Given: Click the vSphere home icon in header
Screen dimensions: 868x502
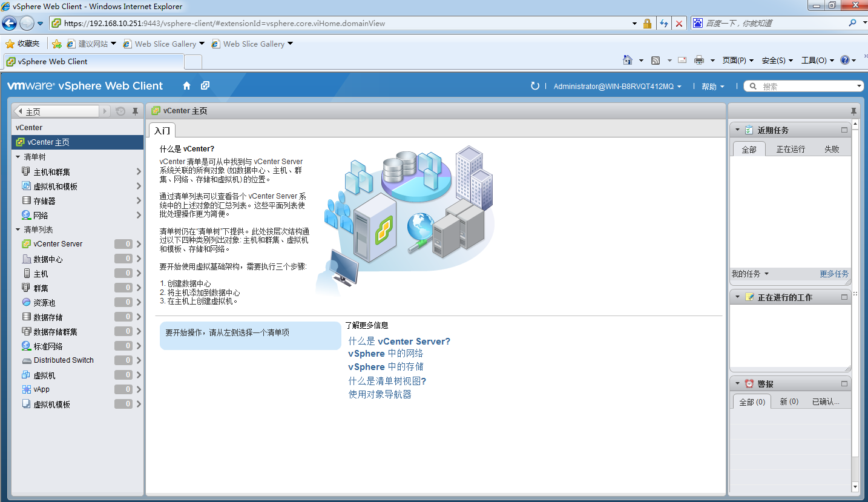Looking at the screenshot, I should [186, 86].
